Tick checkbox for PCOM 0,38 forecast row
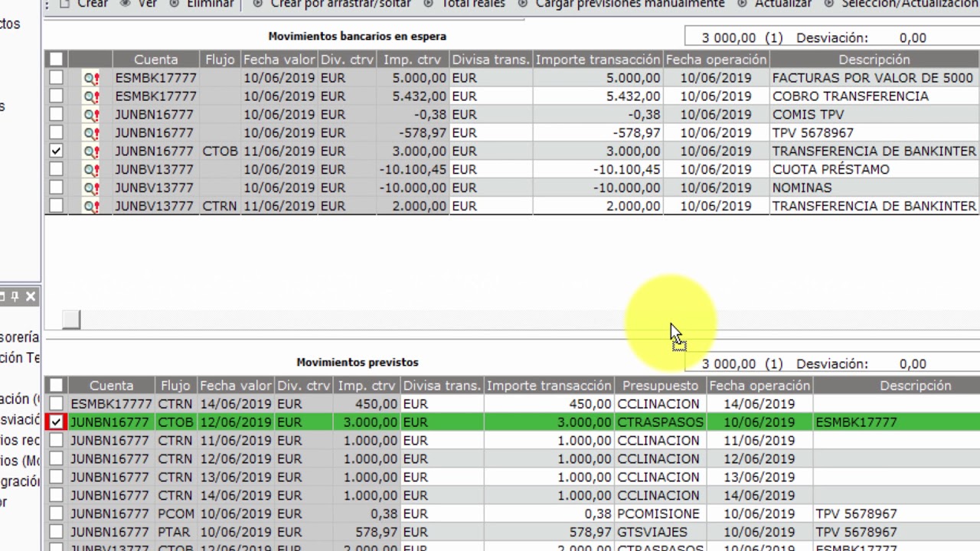This screenshot has width=980, height=551. tap(56, 514)
